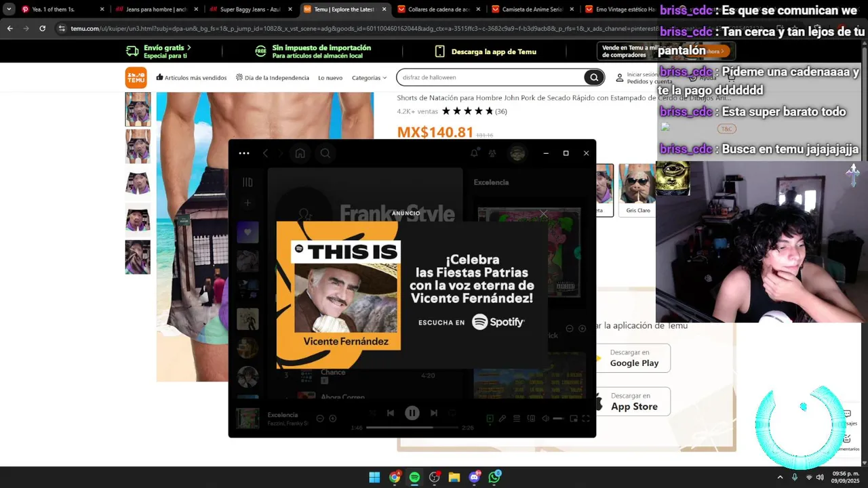Image resolution: width=868 pixels, height=488 pixels.
Task: Open Chrome tab search dropdown
Action: pos(8,9)
